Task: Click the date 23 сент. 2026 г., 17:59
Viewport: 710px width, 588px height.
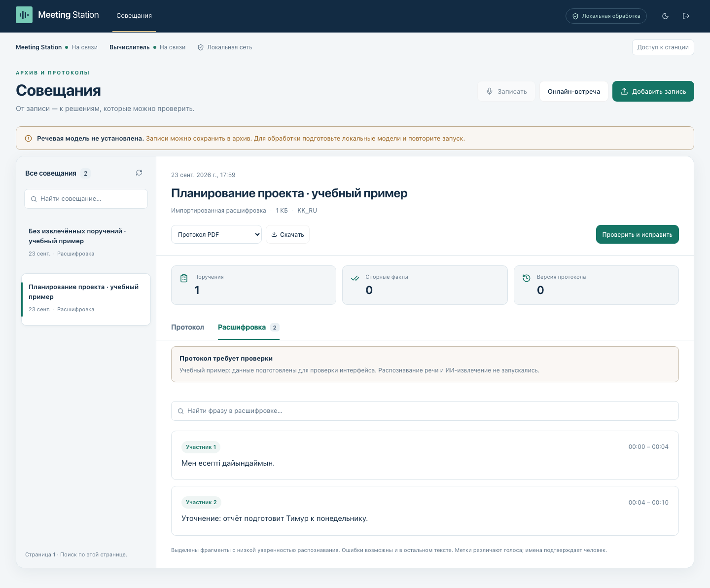Action: click(203, 175)
